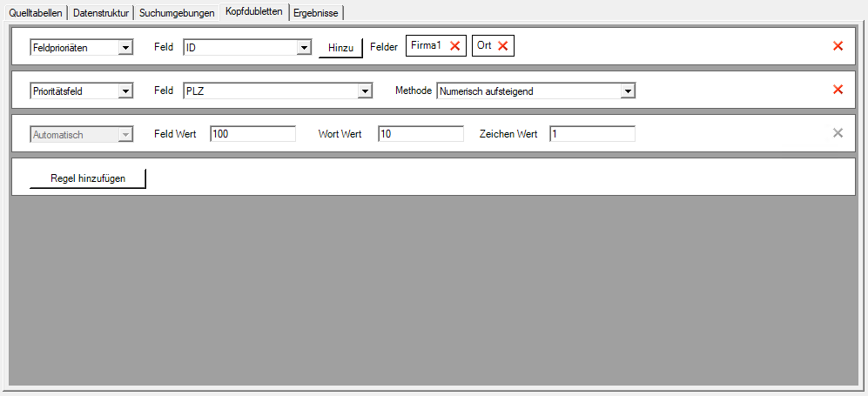Open the Prioritätsfeld rule type dropdown
The width and height of the screenshot is (868, 396).
click(x=81, y=91)
